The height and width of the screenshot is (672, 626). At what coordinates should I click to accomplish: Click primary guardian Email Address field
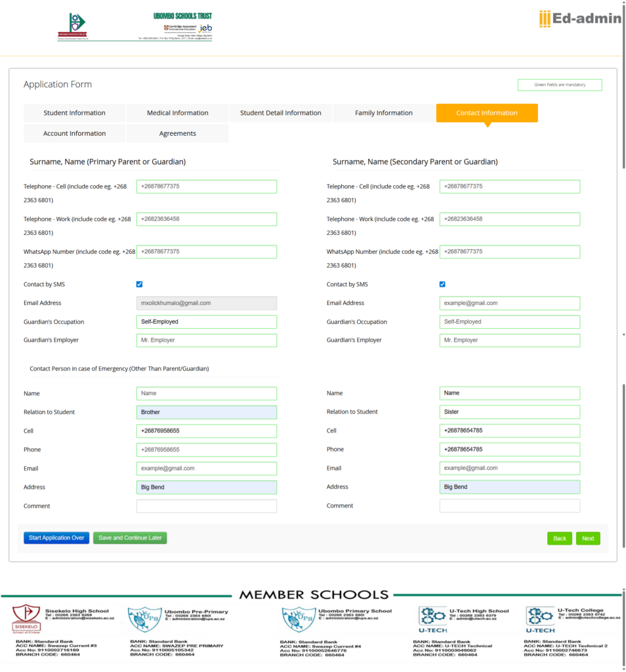point(207,303)
